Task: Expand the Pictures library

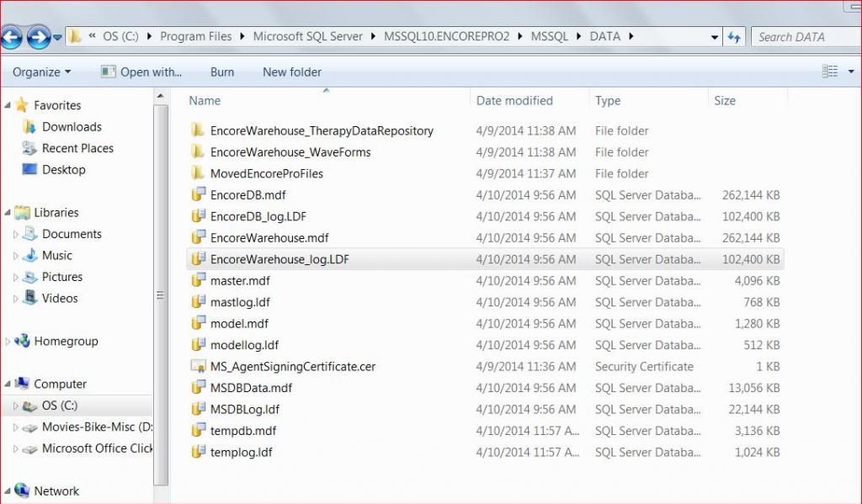Action: click(x=15, y=277)
